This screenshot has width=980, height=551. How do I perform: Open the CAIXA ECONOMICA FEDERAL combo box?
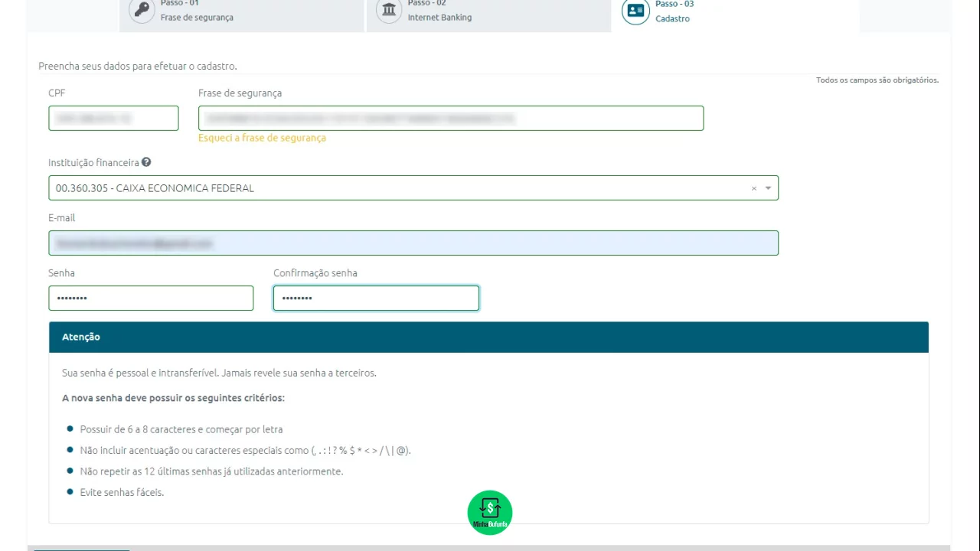(413, 188)
